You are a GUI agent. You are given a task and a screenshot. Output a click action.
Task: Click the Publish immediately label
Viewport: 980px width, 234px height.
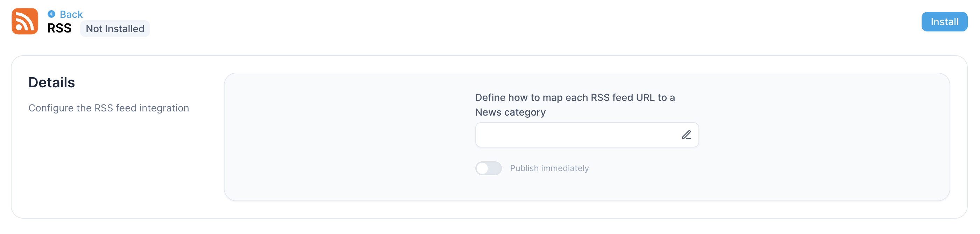[x=549, y=168]
